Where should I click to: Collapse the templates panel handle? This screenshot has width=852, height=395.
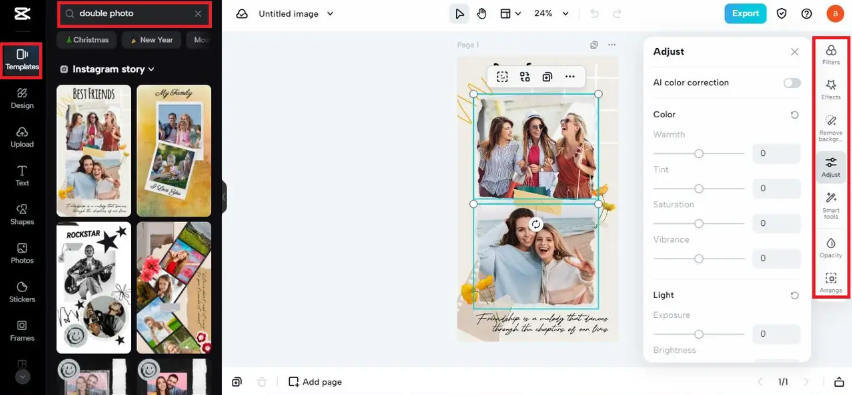click(224, 197)
